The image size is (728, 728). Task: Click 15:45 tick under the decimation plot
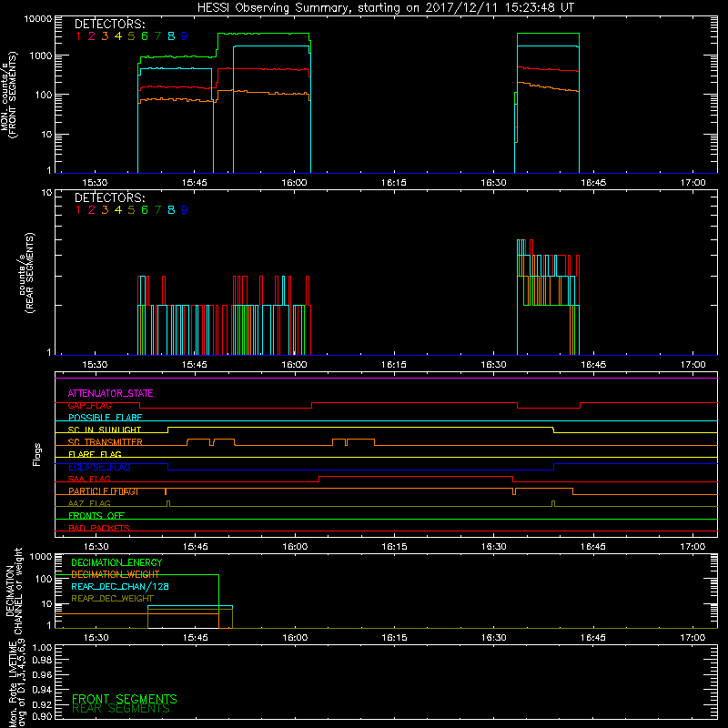pyautogui.click(x=195, y=638)
